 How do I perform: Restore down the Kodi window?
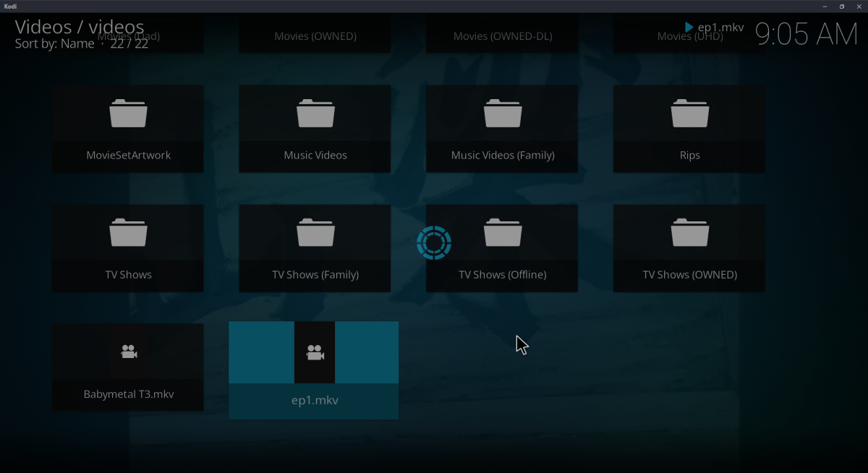[841, 6]
